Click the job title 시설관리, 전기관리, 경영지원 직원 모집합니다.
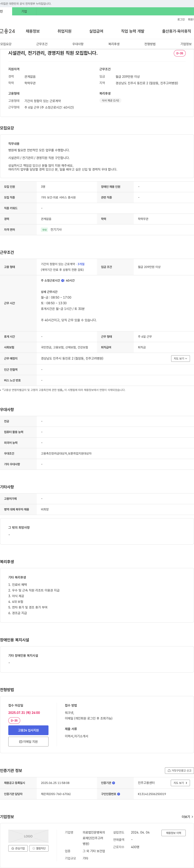194x868 pixels. click(x=53, y=53)
